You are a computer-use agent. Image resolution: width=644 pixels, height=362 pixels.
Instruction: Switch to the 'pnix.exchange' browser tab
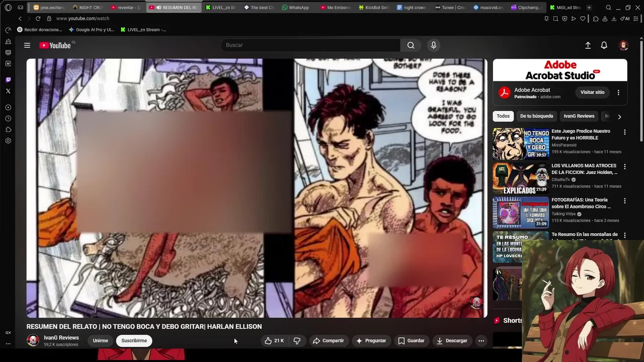click(49, 8)
